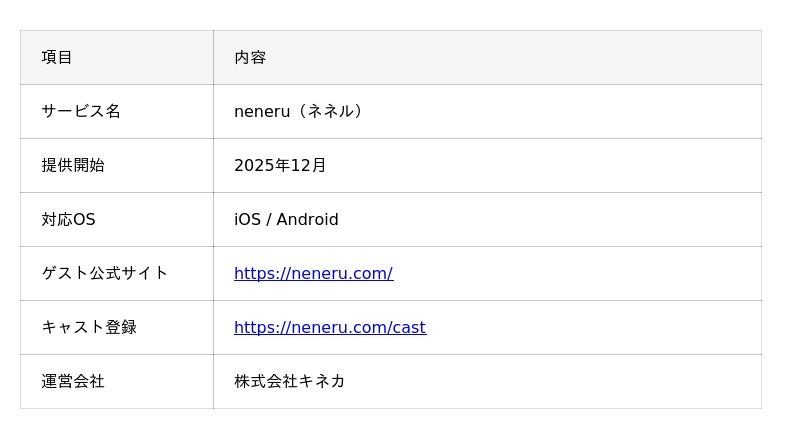Click the iOS / Android text
The width and height of the screenshot is (800, 439).
(x=286, y=220)
